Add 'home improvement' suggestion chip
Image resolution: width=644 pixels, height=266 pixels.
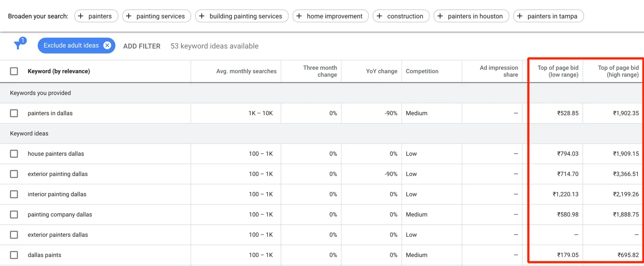[330, 16]
